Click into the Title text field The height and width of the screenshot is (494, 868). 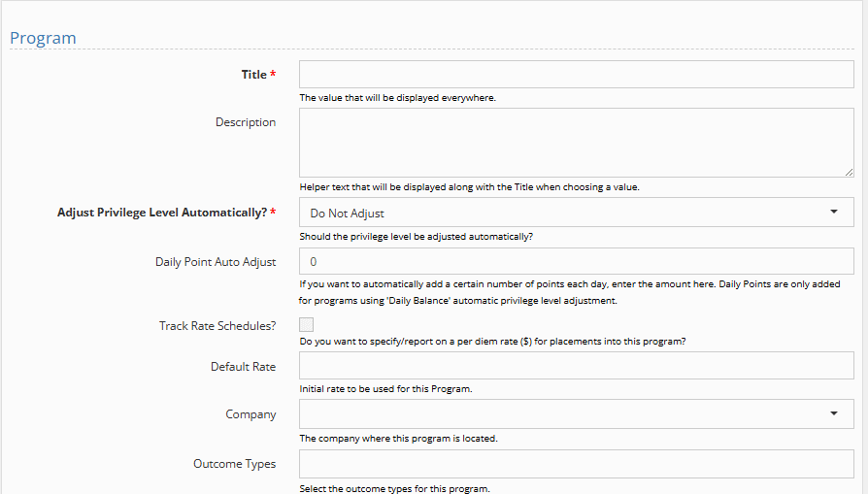click(x=576, y=75)
